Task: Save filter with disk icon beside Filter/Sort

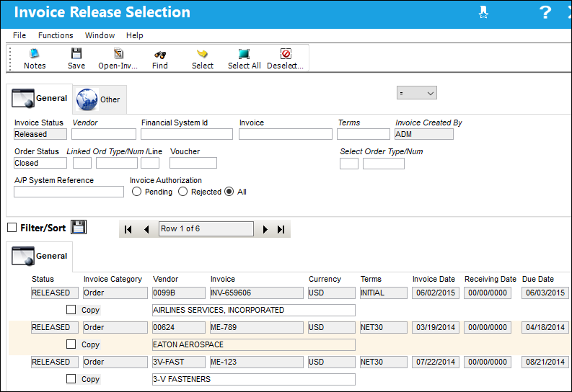Action: (79, 227)
